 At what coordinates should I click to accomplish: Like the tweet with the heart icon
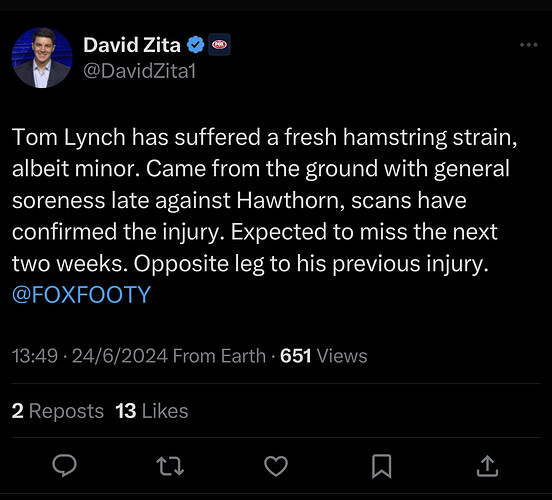276,466
